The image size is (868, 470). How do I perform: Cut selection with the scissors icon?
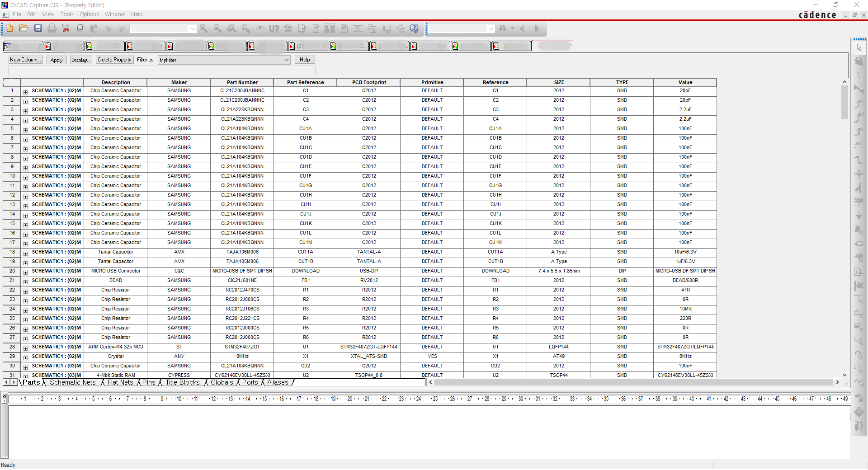(66, 28)
